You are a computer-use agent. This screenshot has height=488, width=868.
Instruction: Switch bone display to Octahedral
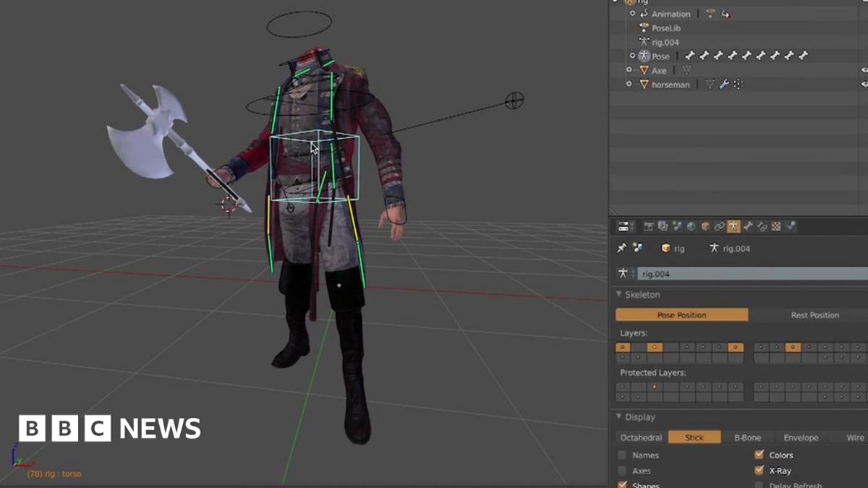click(x=642, y=437)
